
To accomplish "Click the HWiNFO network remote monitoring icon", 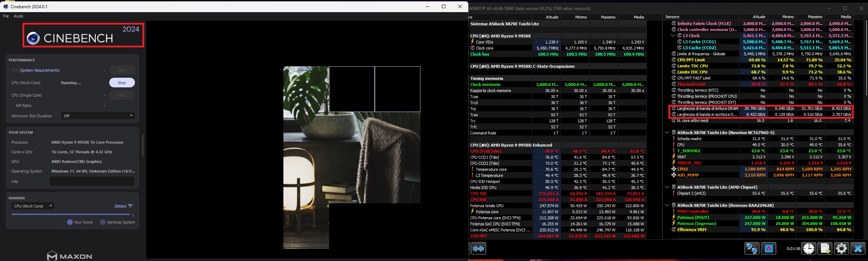I will pyautogui.click(x=752, y=248).
